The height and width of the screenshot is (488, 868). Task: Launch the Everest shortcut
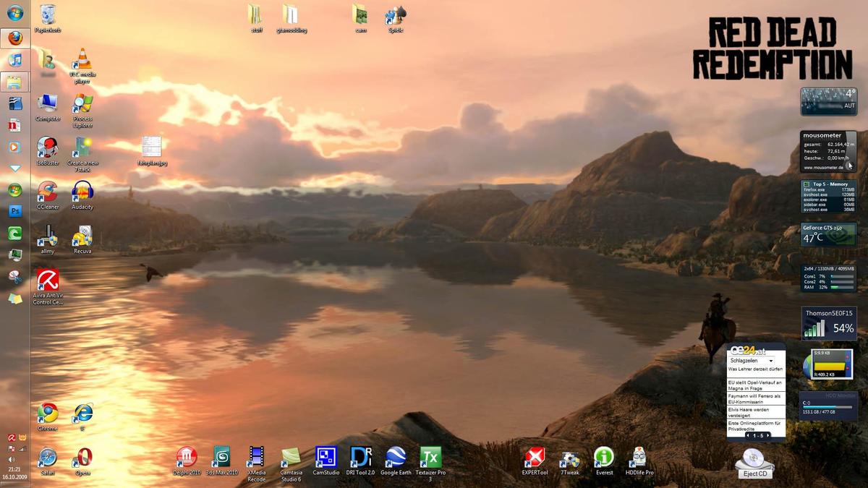pyautogui.click(x=604, y=461)
